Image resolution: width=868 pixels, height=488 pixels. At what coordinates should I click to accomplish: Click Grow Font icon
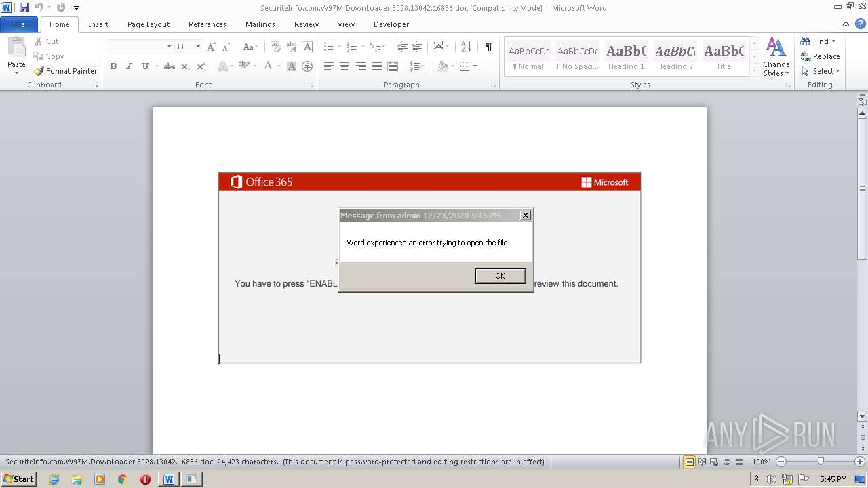[212, 47]
